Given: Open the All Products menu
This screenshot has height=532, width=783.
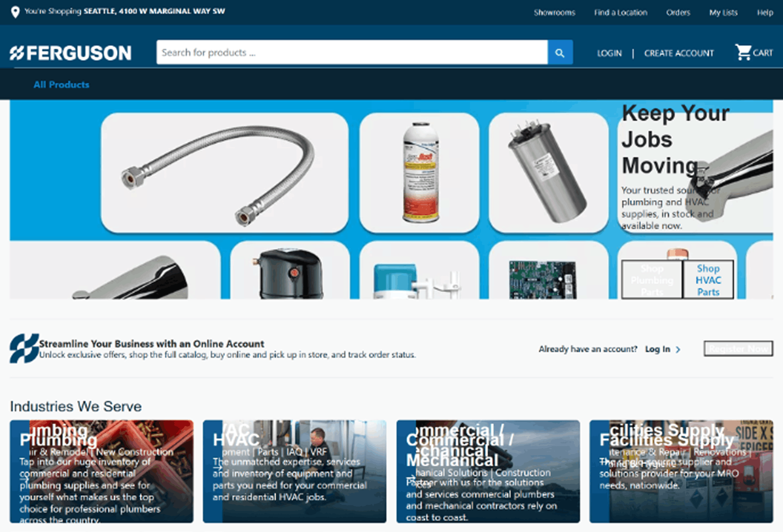Looking at the screenshot, I should (x=61, y=85).
